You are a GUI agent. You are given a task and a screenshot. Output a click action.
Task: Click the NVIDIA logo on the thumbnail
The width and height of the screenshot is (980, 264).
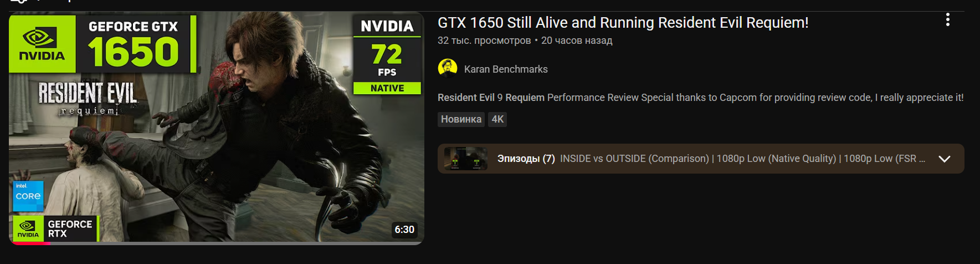(x=42, y=43)
